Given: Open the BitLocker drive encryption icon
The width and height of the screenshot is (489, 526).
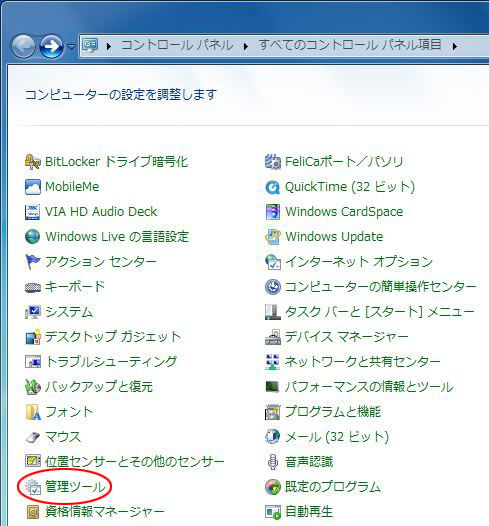Looking at the screenshot, I should tap(33, 162).
